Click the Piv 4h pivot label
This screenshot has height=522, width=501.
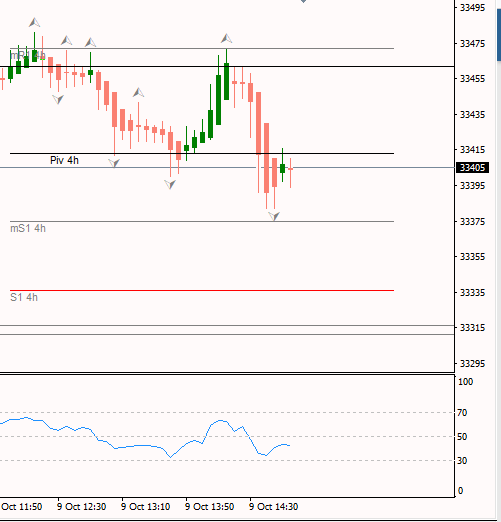[64, 160]
